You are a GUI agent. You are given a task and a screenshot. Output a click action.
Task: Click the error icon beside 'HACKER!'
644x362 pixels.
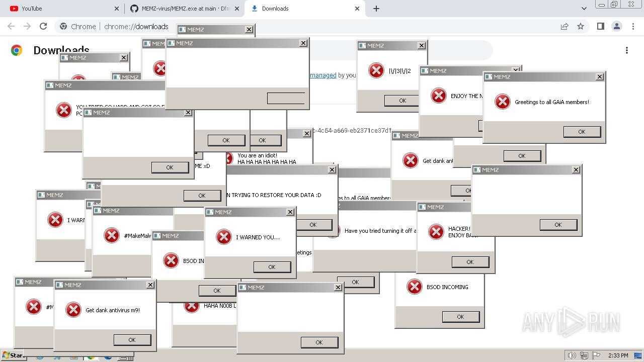coord(436,232)
